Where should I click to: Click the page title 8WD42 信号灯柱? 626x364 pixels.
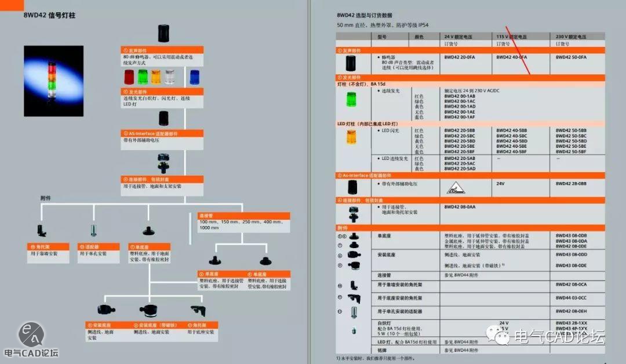point(49,15)
